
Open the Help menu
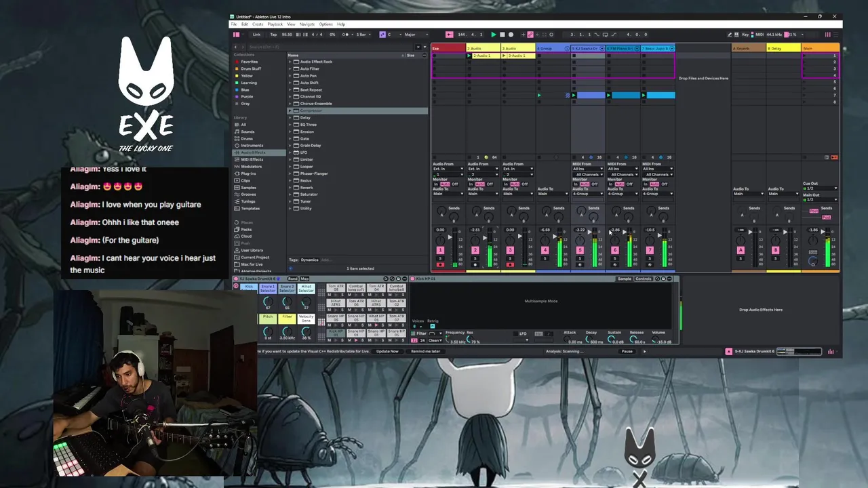(x=341, y=24)
